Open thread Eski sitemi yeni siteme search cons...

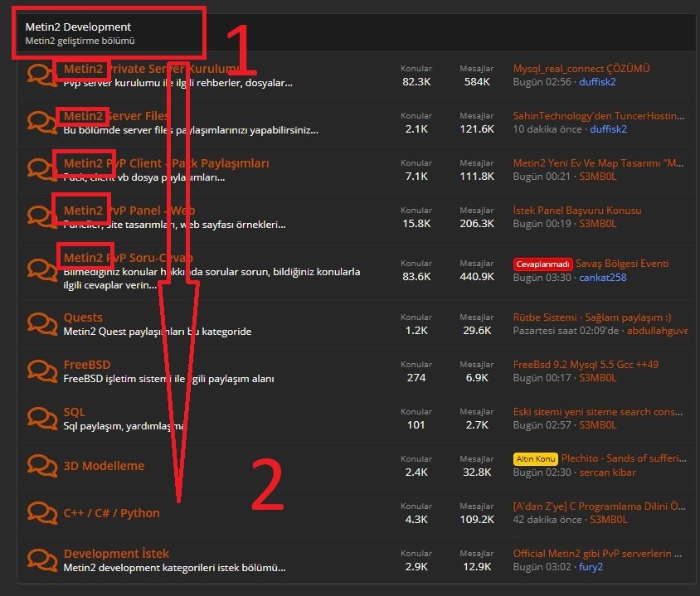coord(598,412)
